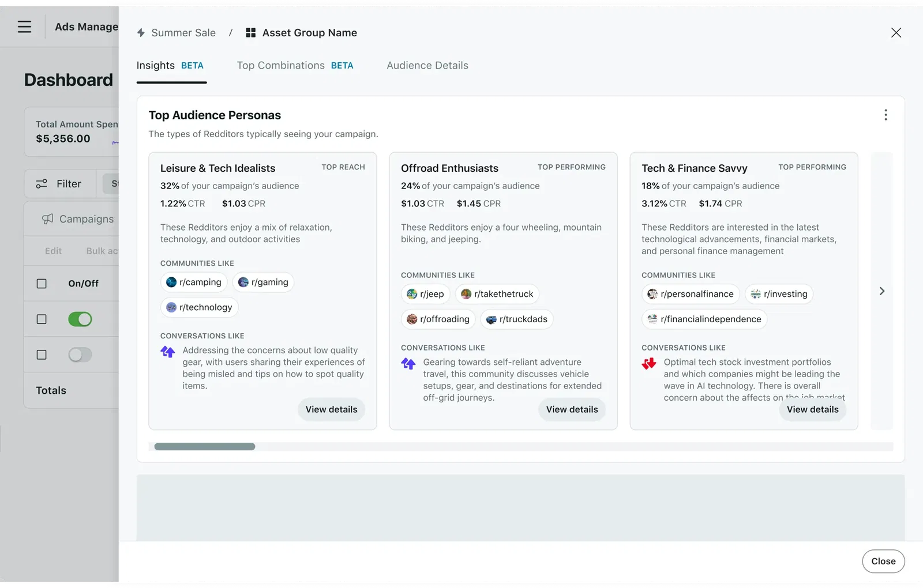Image resolution: width=923 pixels, height=588 pixels.
Task: Click the r/camping community avatar icon
Action: 171,282
